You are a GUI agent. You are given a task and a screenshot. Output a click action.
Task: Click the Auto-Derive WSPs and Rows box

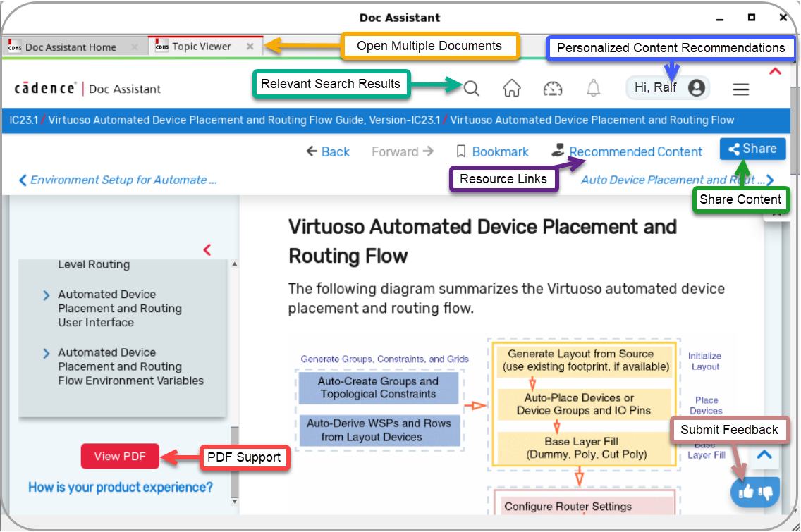point(379,430)
